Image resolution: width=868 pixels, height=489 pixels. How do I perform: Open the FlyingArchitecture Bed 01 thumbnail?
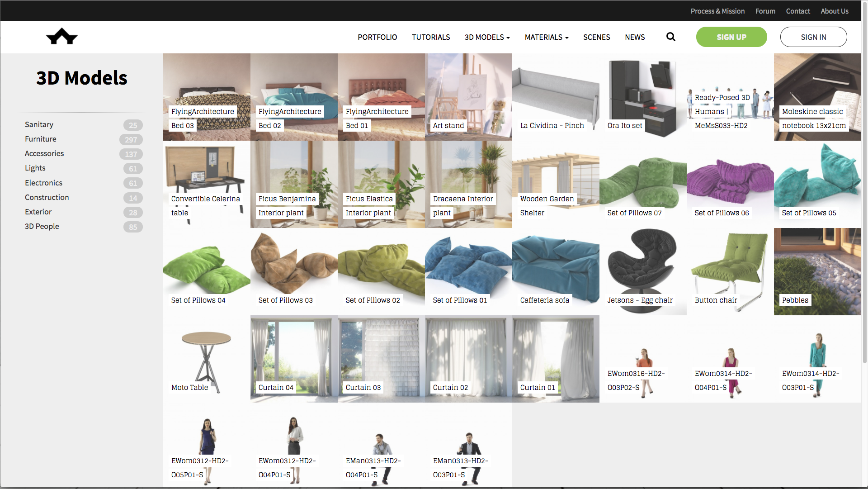381,97
